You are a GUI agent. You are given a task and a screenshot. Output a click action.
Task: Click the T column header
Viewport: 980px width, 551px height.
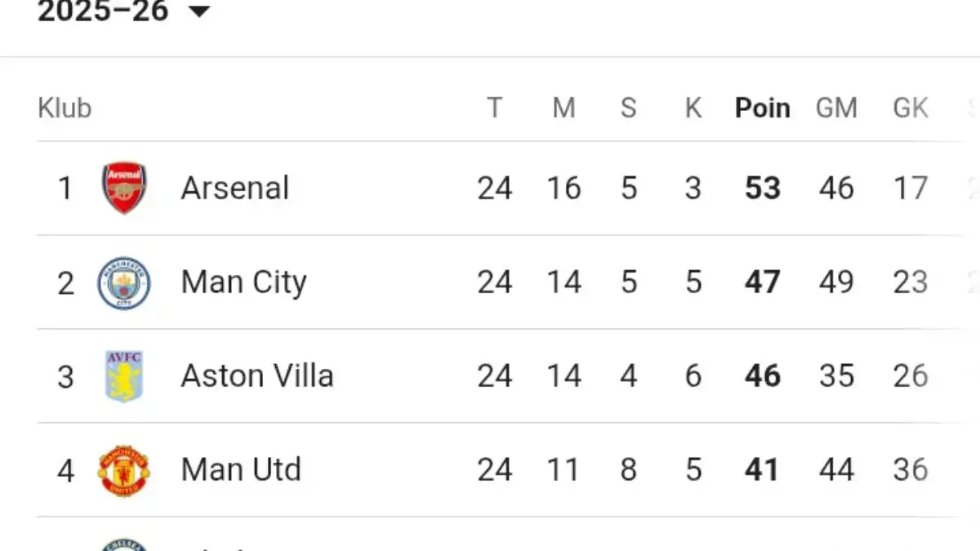[x=495, y=107]
